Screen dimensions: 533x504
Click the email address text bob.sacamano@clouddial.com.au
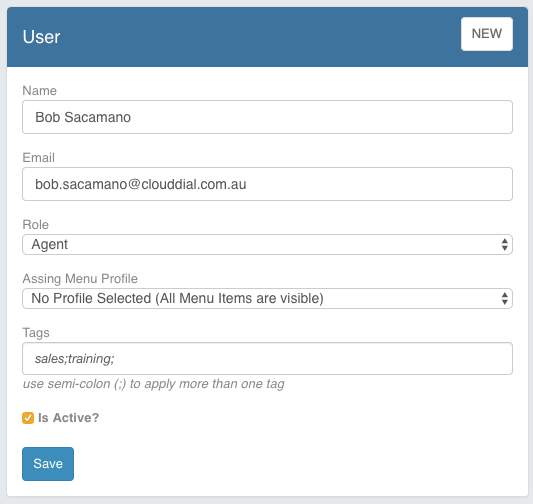(141, 184)
